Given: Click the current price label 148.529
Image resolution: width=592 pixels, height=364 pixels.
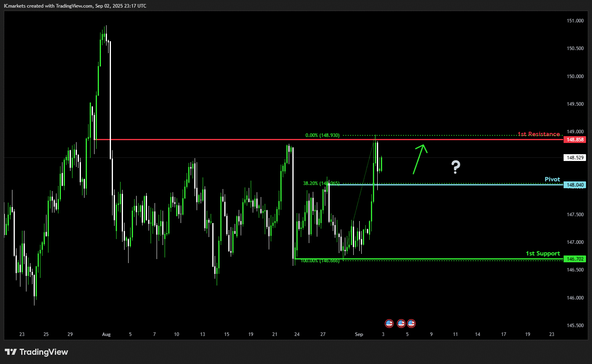Looking at the screenshot, I should tap(575, 158).
